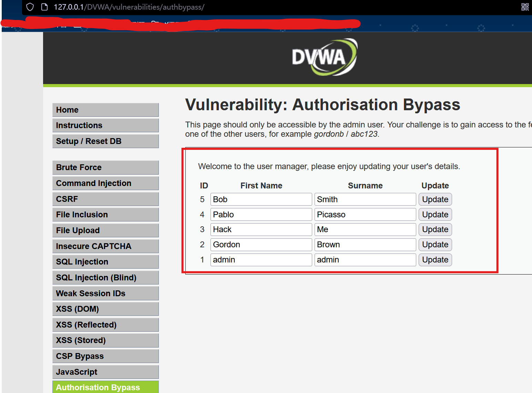
Task: Click the DVWA logo in the header
Action: point(324,57)
